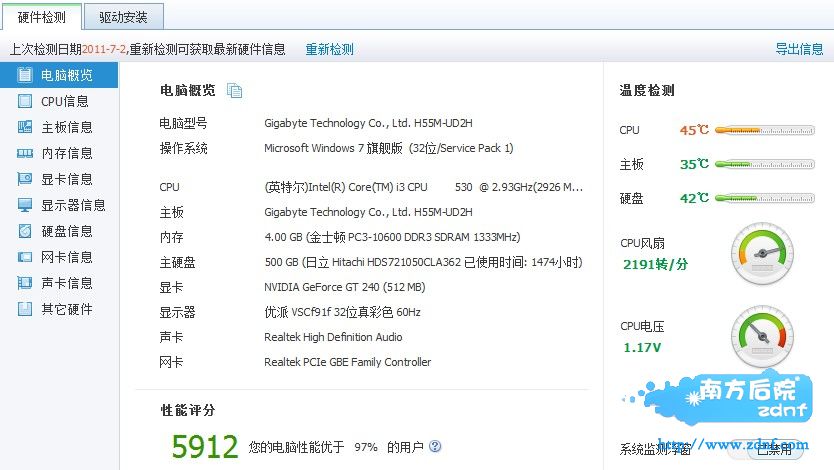Select the 内存信息 sidebar label
This screenshot has width=834, height=470.
pos(67,153)
